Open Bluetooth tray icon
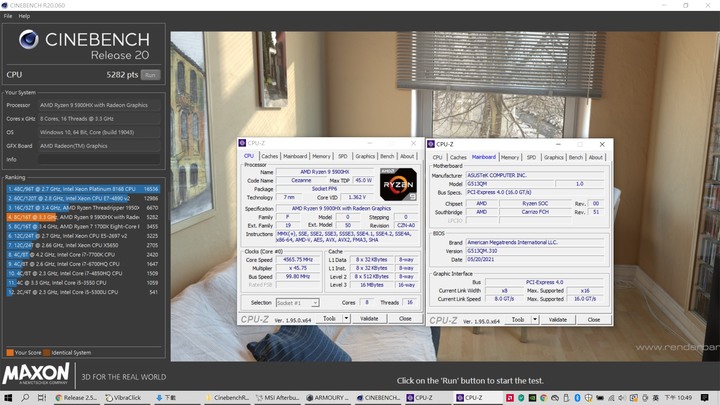The width and height of the screenshot is (720, 405). [x=577, y=398]
